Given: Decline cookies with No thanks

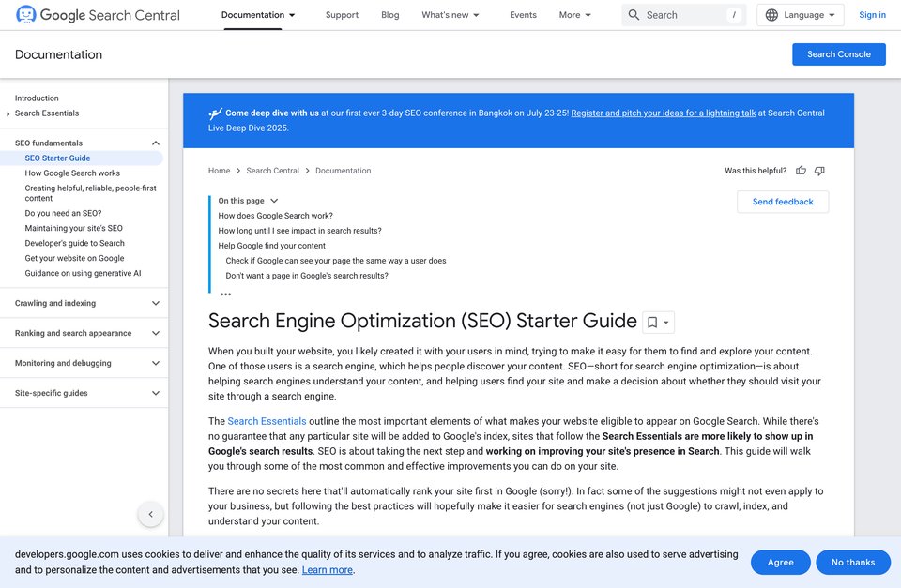Looking at the screenshot, I should click(853, 562).
